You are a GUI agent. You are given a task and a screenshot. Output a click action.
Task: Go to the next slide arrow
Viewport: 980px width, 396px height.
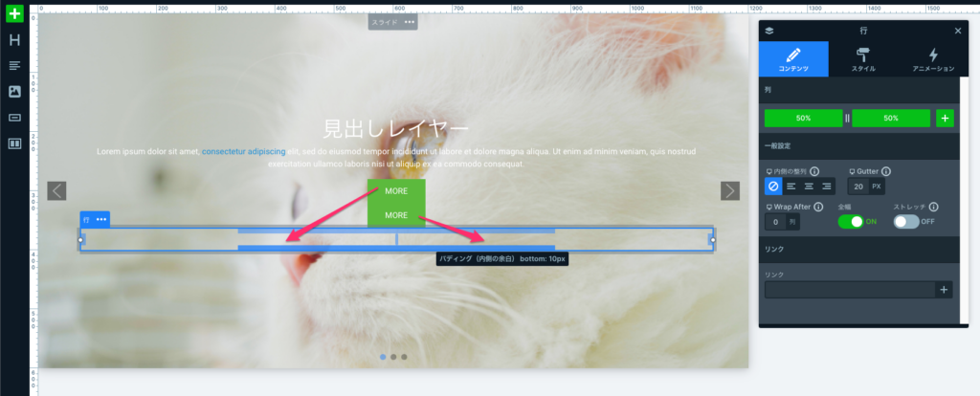[x=730, y=190]
